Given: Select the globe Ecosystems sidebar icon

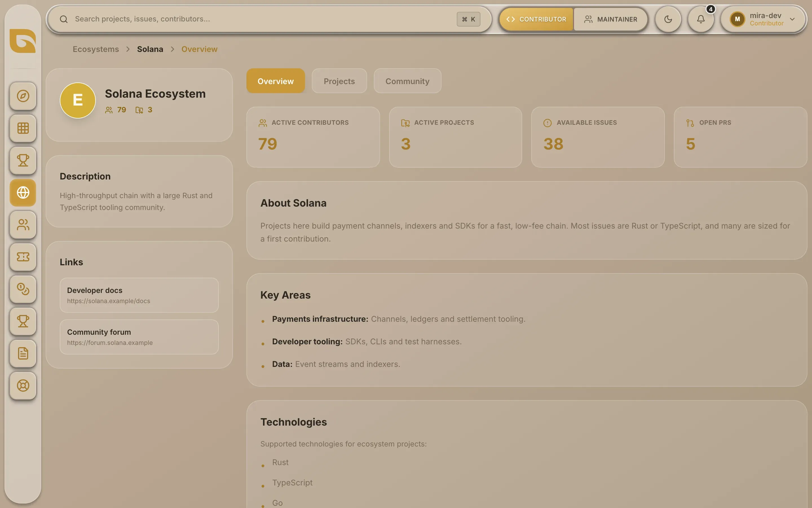Looking at the screenshot, I should click(x=23, y=192).
